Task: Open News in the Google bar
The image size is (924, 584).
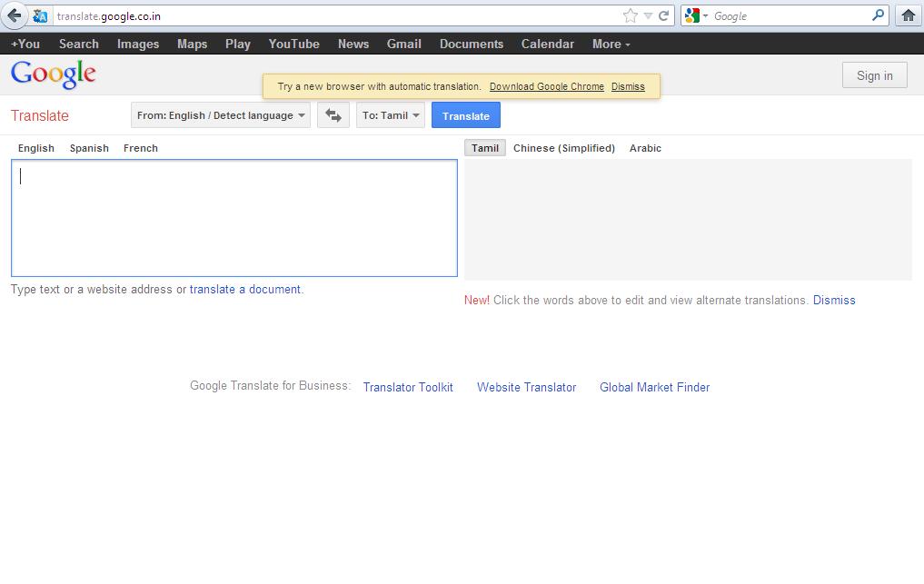Action: [x=353, y=44]
